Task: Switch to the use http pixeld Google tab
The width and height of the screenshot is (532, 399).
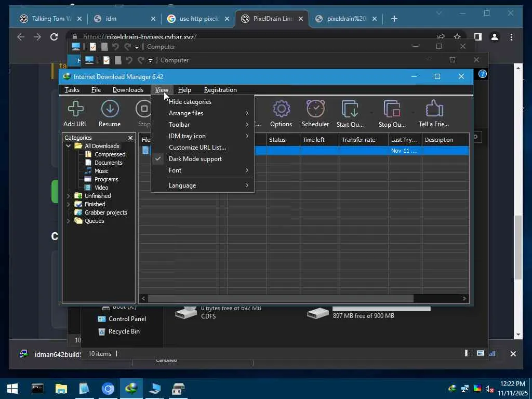Action: [197, 19]
